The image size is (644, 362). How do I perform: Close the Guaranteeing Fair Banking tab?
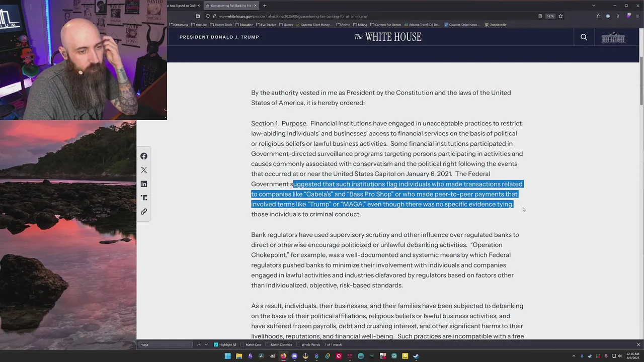point(255,6)
